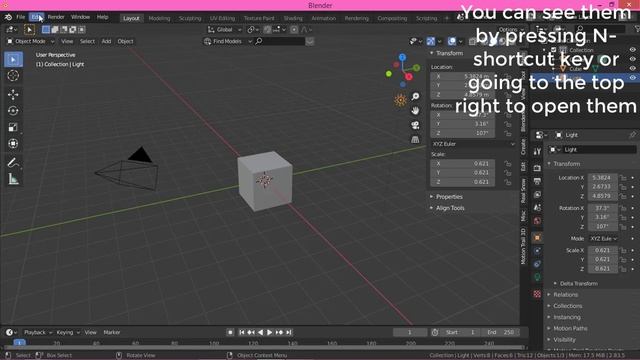Jump to end frame
Viewport: 640px width, 360px height.
pos(289,333)
